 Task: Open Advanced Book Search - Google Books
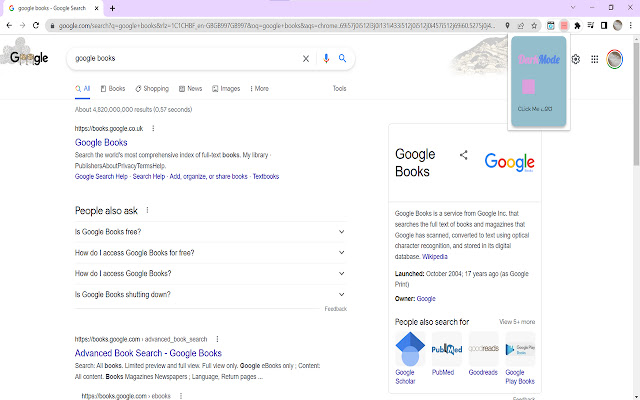click(148, 353)
